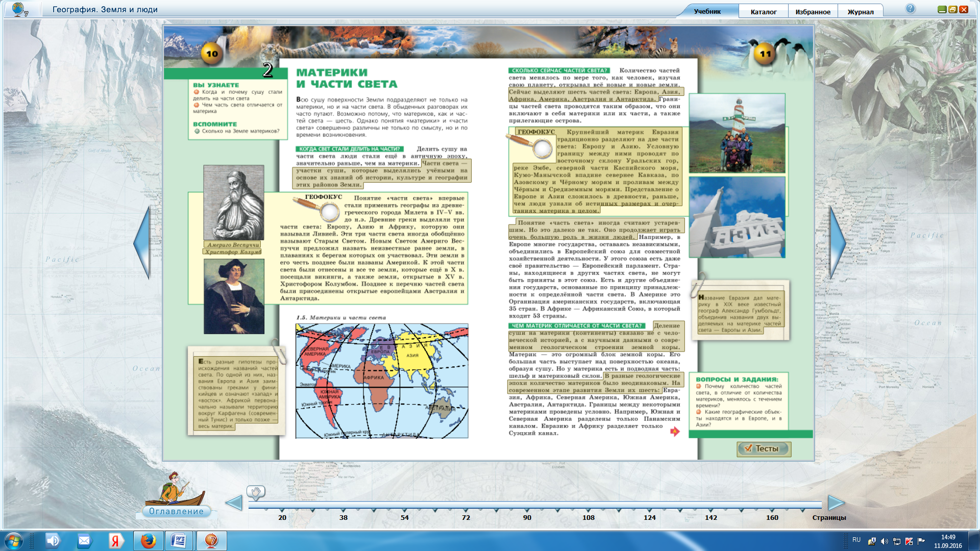Viewport: 980px width, 551px height.
Task: Click ЧЕМ МАТЕРИК ОТЛИЧАЕТСЯ ОТ ЧАСТИ СВЕТА? heading
Action: click(x=577, y=325)
